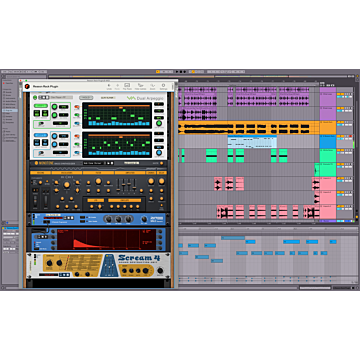Click the Reason logo in Rack Plugin header
The image size is (360, 360).
click(x=27, y=86)
